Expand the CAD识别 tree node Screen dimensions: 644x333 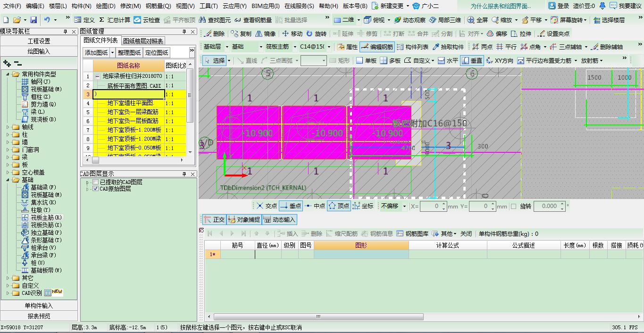pos(8,293)
